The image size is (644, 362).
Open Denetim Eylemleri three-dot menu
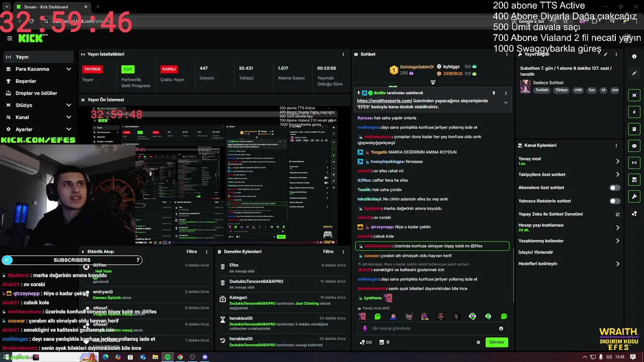(x=343, y=251)
